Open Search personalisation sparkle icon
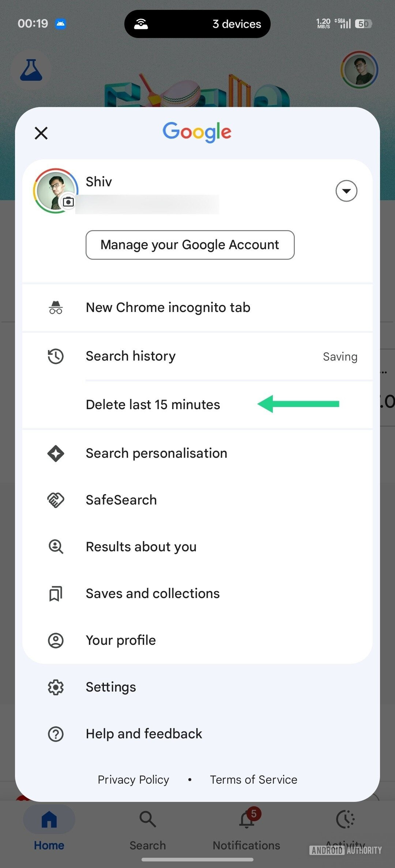Image resolution: width=395 pixels, height=868 pixels. [56, 453]
